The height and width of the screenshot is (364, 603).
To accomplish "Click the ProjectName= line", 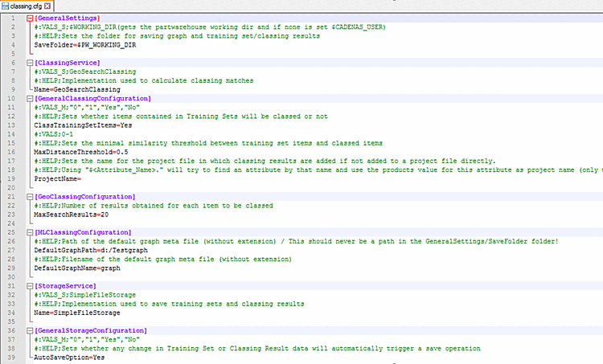I will [x=57, y=179].
